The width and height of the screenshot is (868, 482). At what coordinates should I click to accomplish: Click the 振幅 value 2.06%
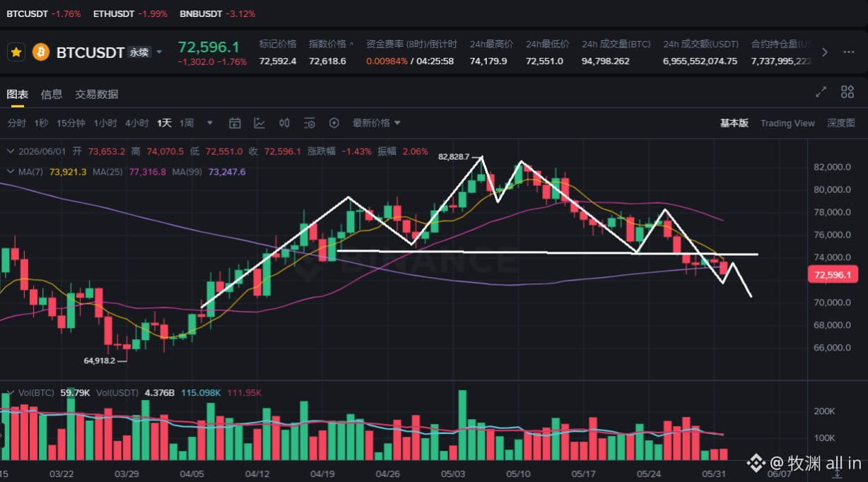tap(414, 151)
